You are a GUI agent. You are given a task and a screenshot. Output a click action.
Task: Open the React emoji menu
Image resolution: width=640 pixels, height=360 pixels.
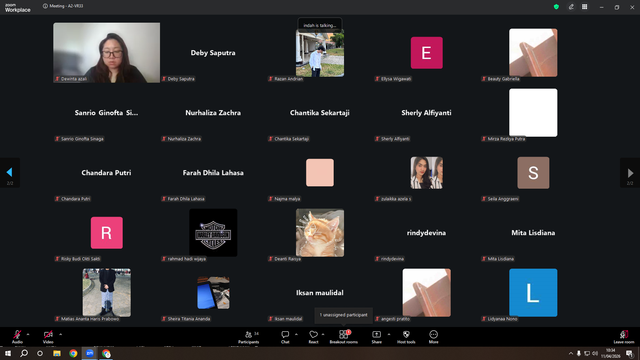(x=313, y=337)
